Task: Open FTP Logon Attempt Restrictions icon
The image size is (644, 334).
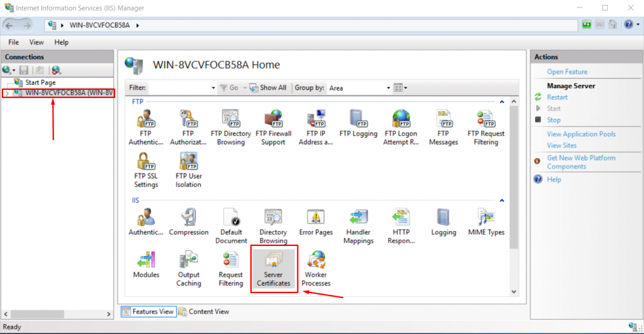Action: [x=401, y=127]
